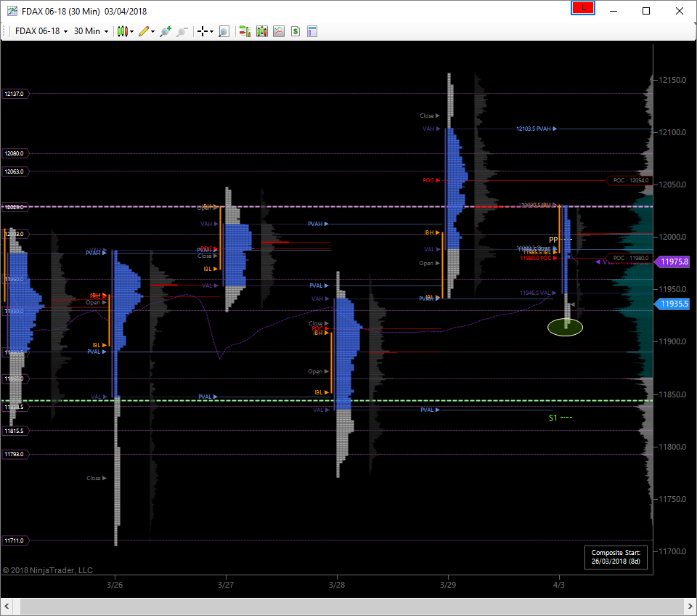The width and height of the screenshot is (697, 616).
Task: Open the 30 Min interval selector
Action: pyautogui.click(x=91, y=31)
